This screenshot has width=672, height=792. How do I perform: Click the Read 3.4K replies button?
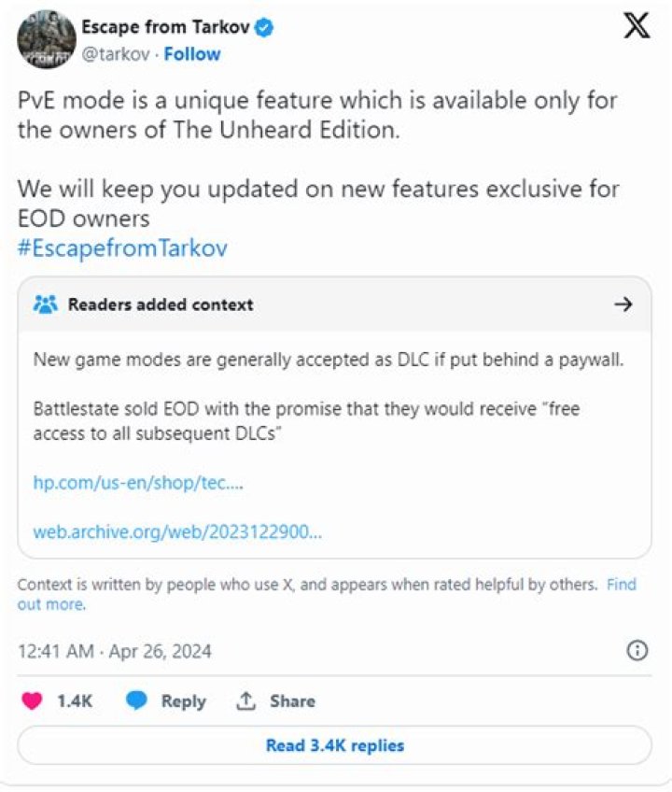point(336,745)
